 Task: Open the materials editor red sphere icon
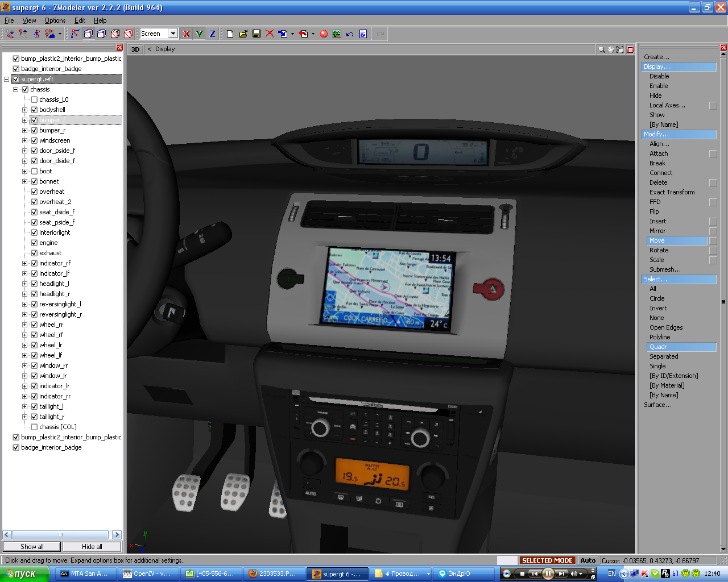tap(324, 34)
